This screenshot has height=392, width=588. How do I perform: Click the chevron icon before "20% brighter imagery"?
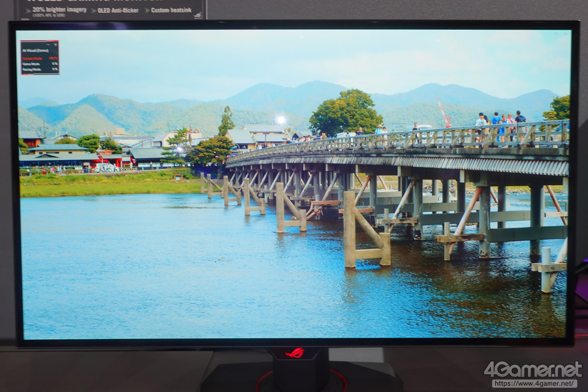tap(28, 10)
